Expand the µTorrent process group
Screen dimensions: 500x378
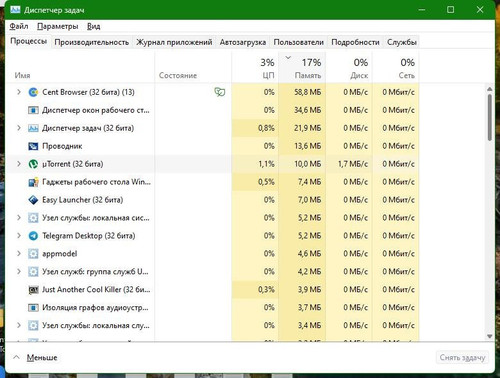pos(19,164)
